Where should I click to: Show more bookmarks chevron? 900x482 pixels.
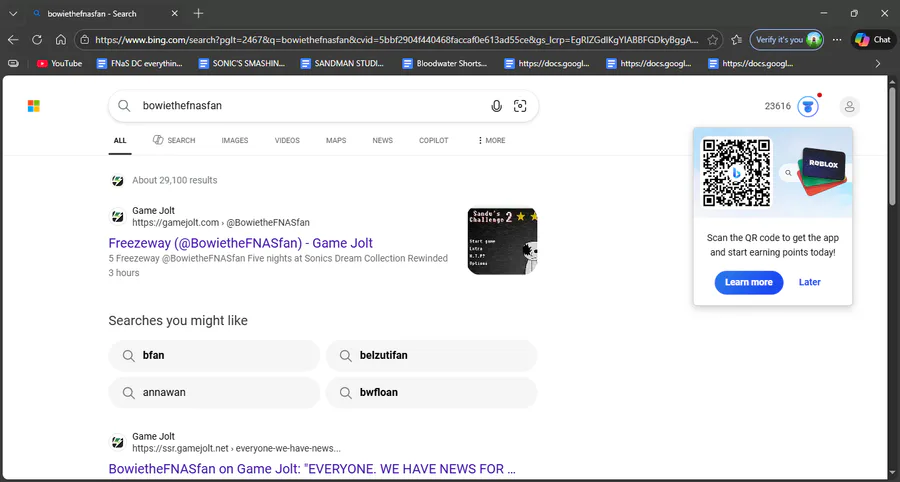click(x=877, y=64)
